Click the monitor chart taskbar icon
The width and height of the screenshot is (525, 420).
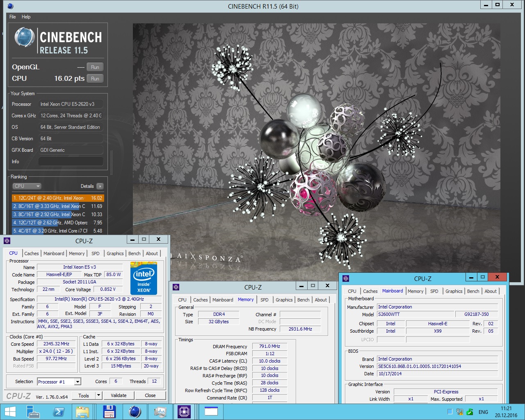click(x=160, y=412)
